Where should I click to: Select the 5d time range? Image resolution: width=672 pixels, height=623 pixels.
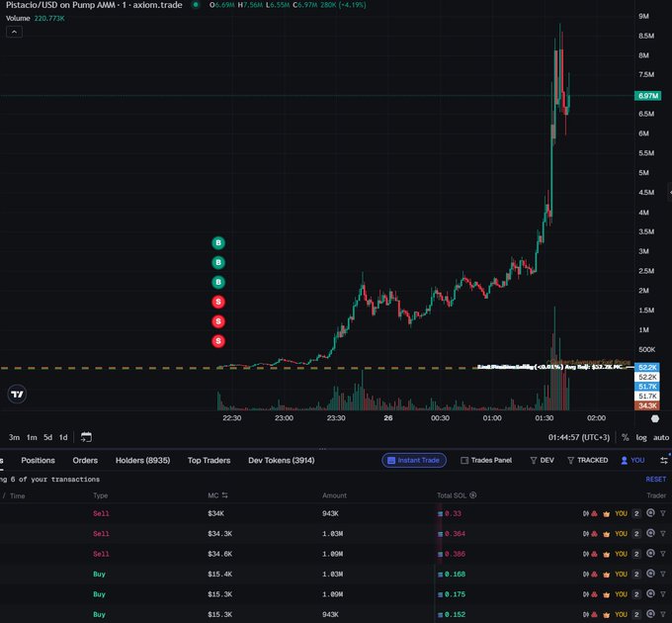[x=48, y=437]
